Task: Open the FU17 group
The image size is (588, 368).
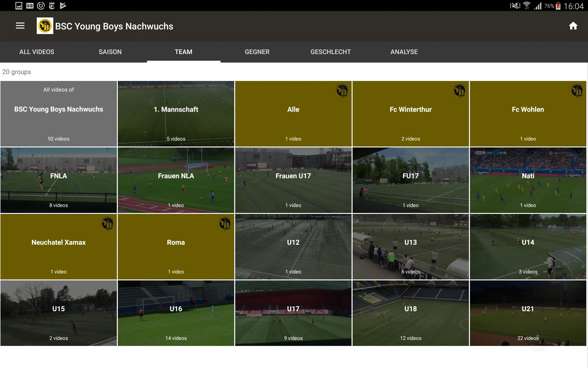Action: 411,180
